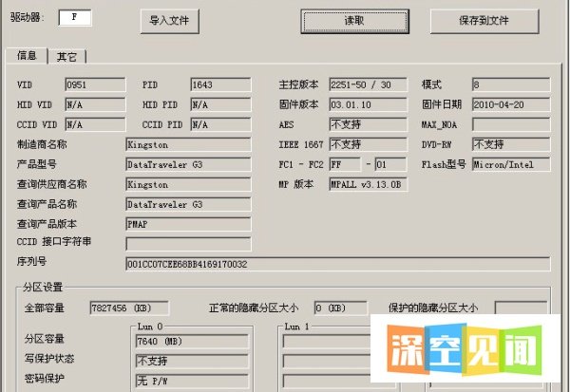Viewport: 570px width, 392px height.
Task: Click the 查询供应商名称 field Kingston
Action: tap(188, 184)
